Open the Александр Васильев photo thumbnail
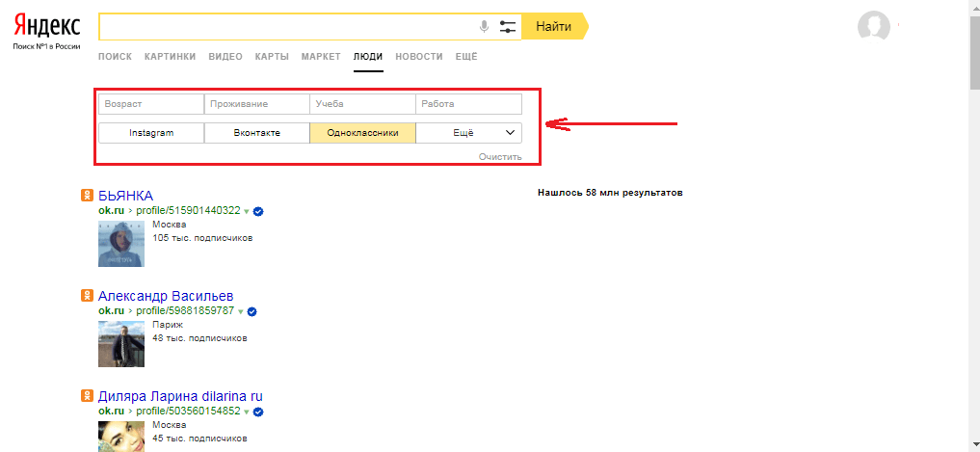980x452 pixels. tap(121, 344)
